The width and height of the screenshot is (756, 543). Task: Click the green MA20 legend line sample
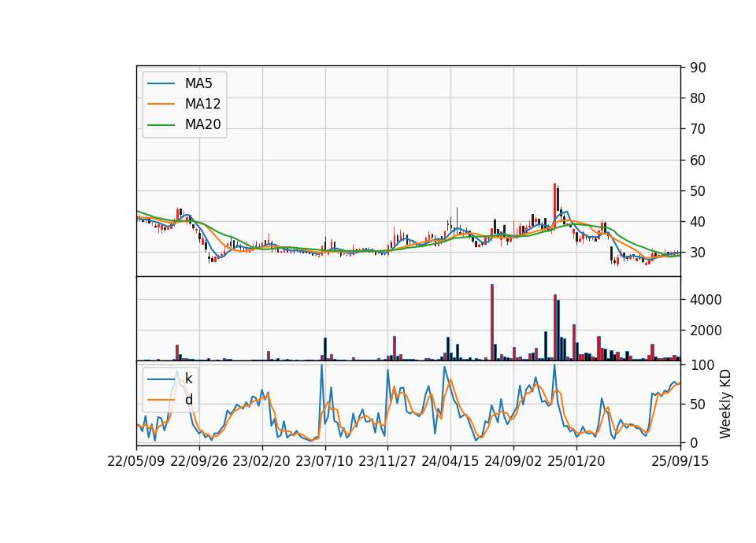pyautogui.click(x=161, y=125)
